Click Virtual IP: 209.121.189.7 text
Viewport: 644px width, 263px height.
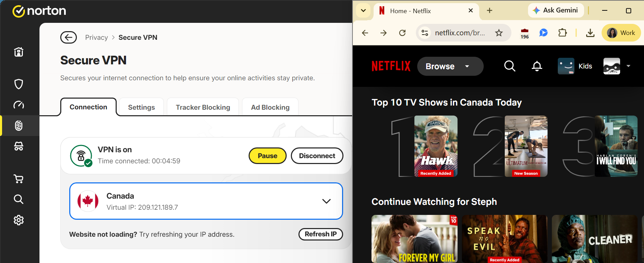[142, 207]
